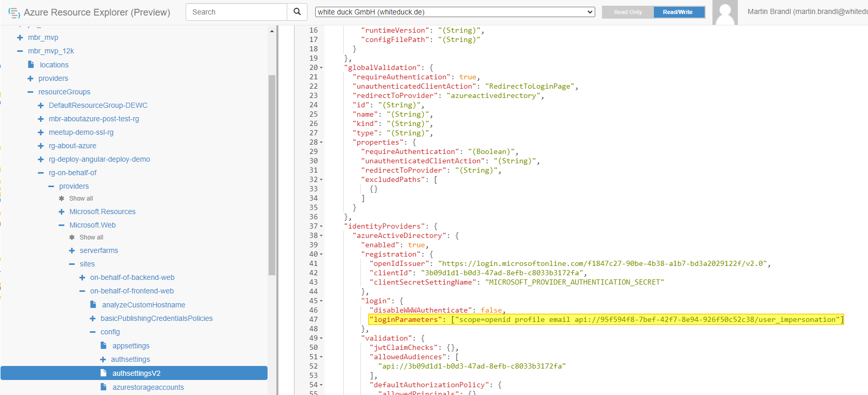Screen dimensions: 868x395
Task: Click the azurestorageaccounts file icon
Action: tap(104, 387)
